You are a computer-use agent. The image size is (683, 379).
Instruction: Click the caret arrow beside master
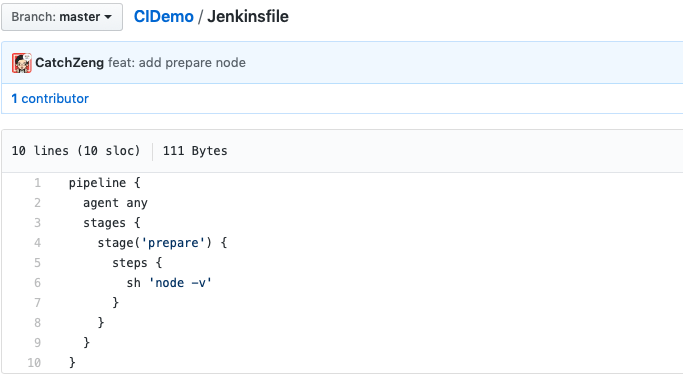point(108,17)
